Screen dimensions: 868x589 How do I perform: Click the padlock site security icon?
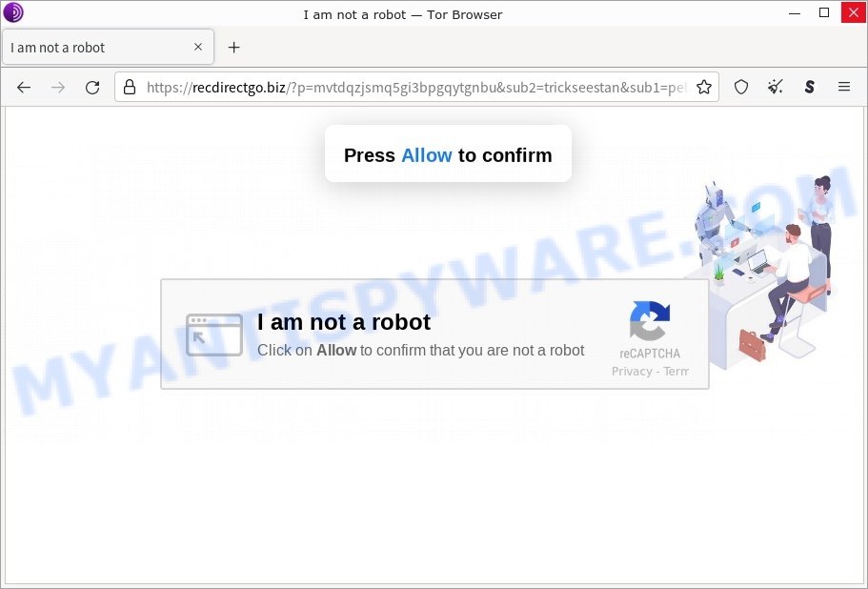pyautogui.click(x=131, y=87)
